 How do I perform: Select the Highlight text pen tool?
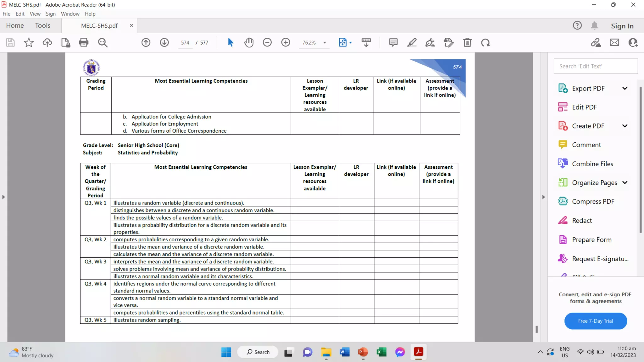click(412, 42)
